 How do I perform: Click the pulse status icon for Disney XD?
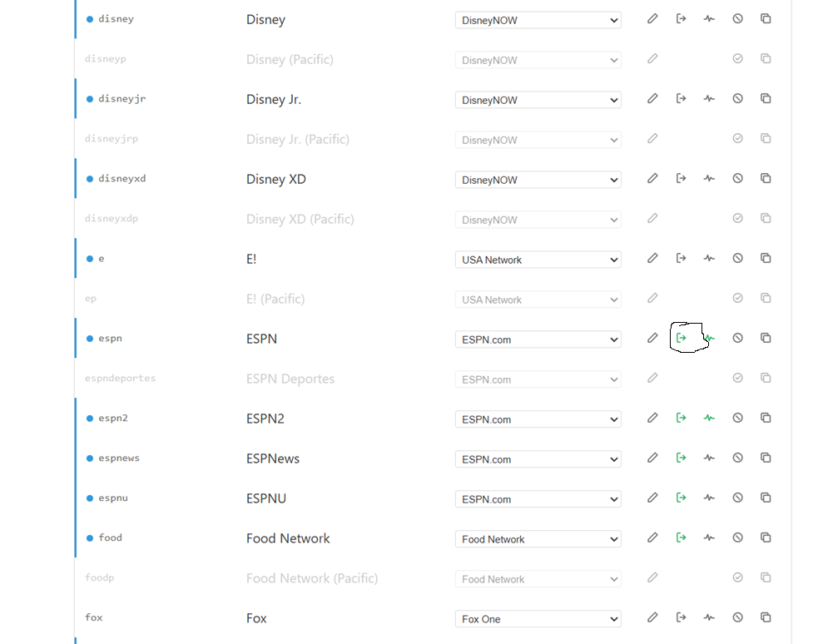coord(709,178)
